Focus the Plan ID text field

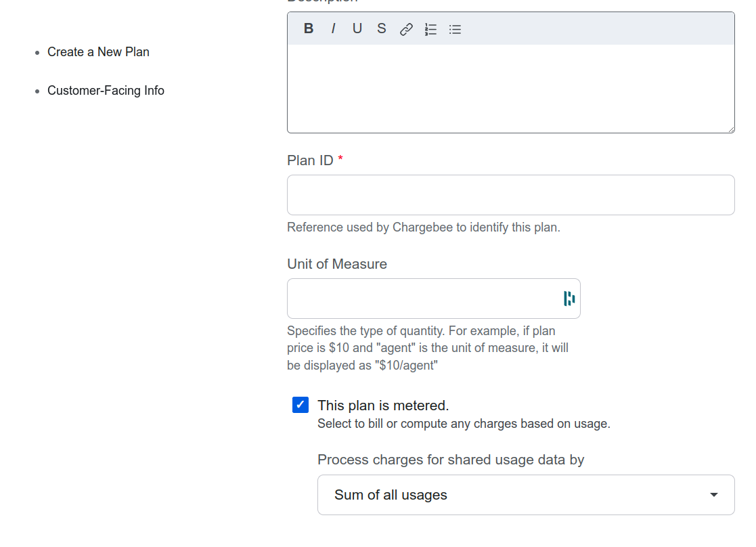pos(510,195)
